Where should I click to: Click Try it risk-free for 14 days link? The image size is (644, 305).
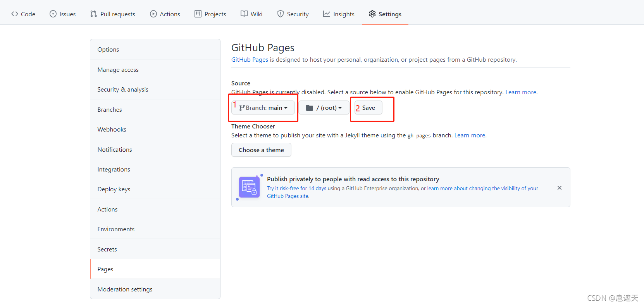[x=296, y=188]
